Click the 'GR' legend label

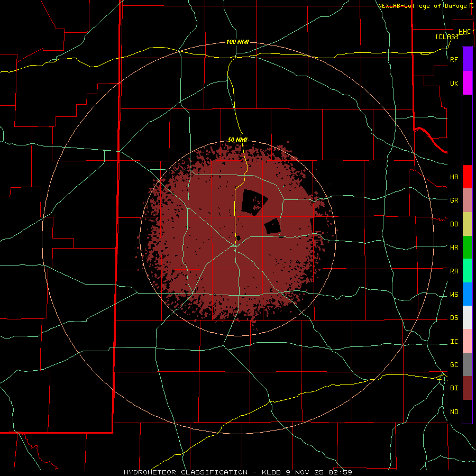pos(454,200)
